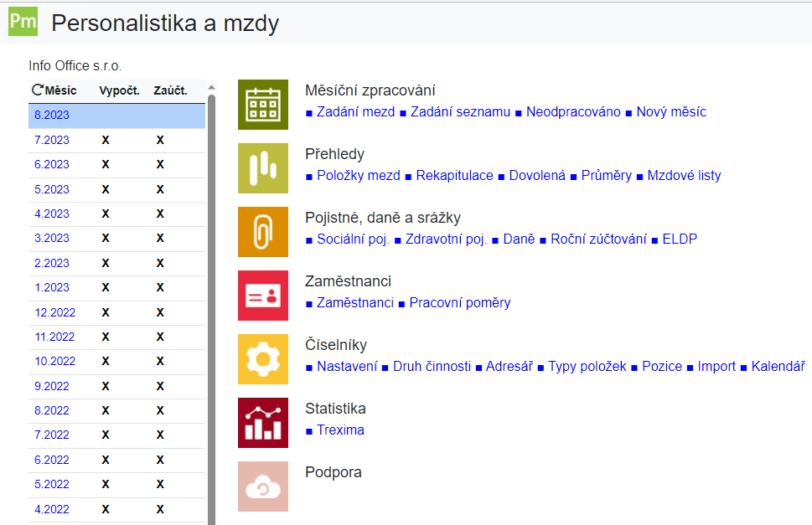Viewport: 812px width, 525px height.
Task: Open the Kalendář settings link
Action: coord(778,367)
